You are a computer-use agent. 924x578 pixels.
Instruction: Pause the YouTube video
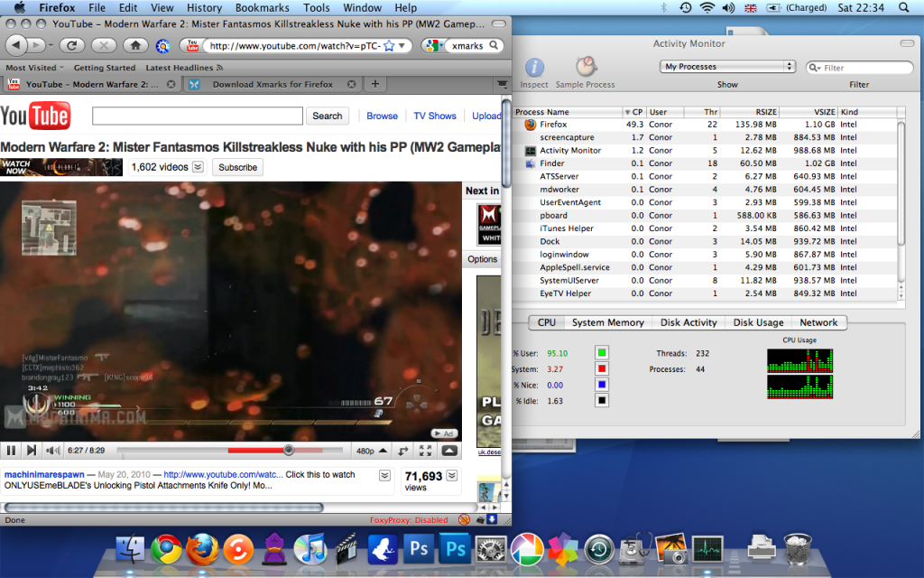(11, 451)
